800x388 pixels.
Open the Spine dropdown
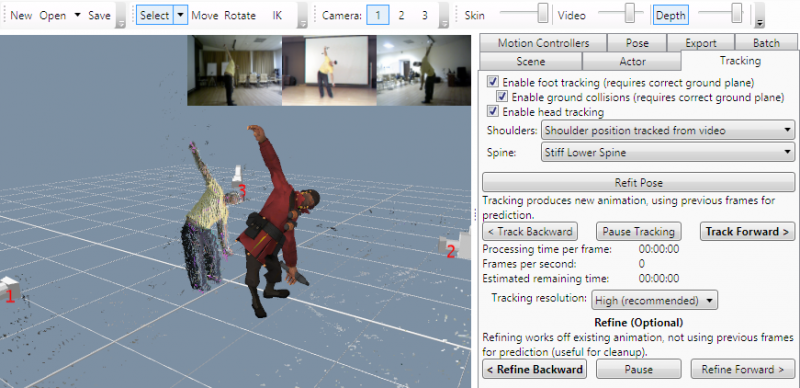(667, 152)
